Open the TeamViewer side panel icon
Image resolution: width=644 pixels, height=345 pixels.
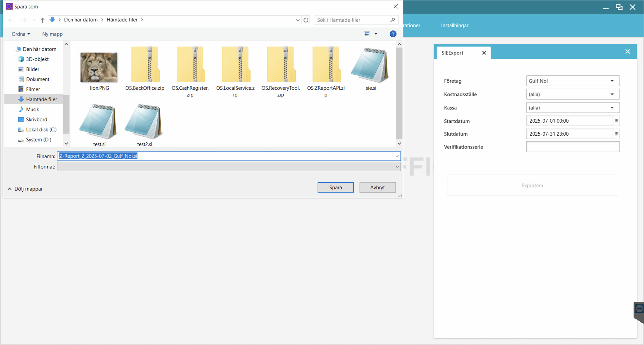click(639, 309)
